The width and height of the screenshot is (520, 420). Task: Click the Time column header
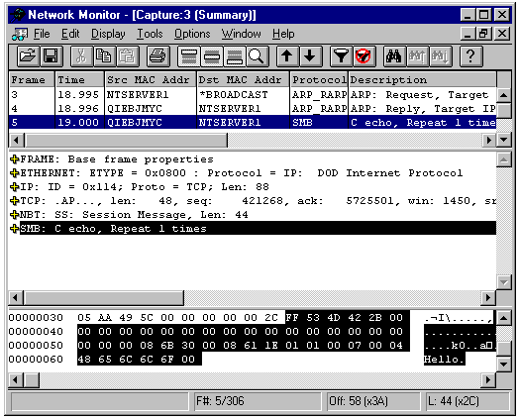pyautogui.click(x=79, y=79)
